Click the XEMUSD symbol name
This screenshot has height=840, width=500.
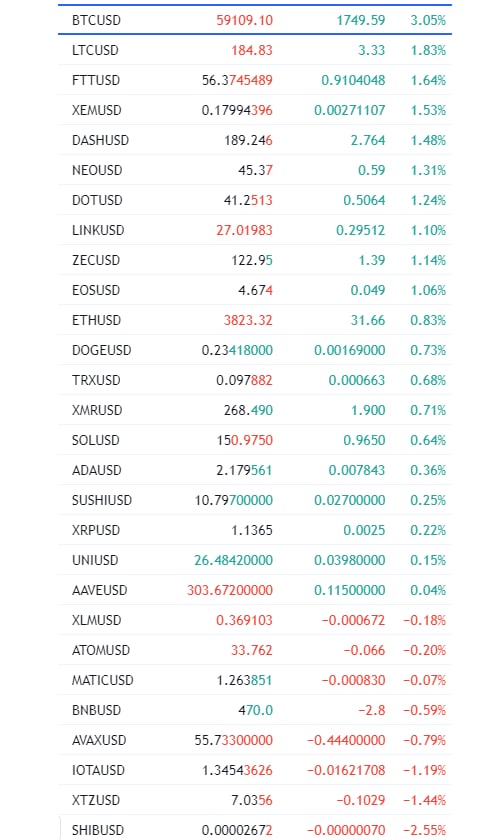pos(96,110)
